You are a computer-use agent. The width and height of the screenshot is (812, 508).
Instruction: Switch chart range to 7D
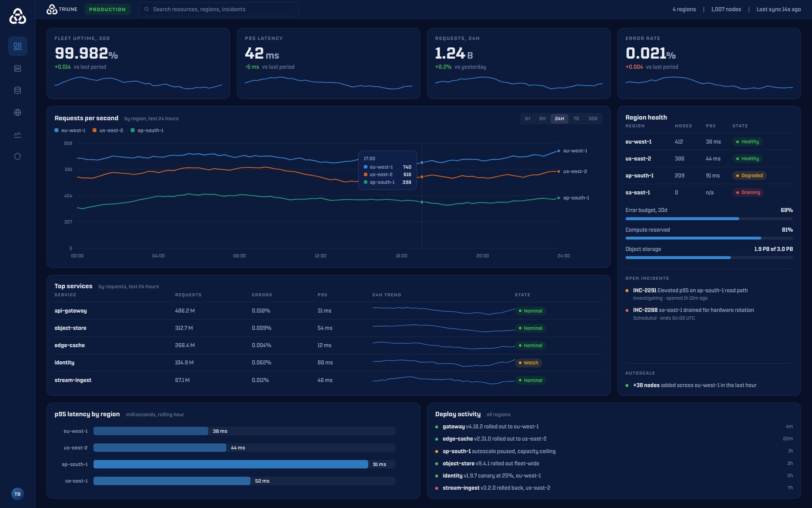click(576, 119)
